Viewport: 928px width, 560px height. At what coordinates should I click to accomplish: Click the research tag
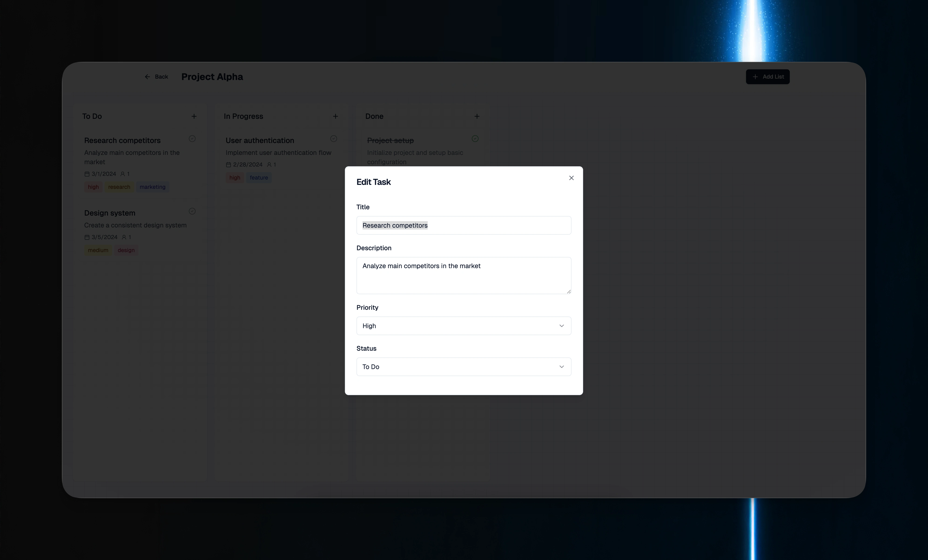tap(119, 187)
